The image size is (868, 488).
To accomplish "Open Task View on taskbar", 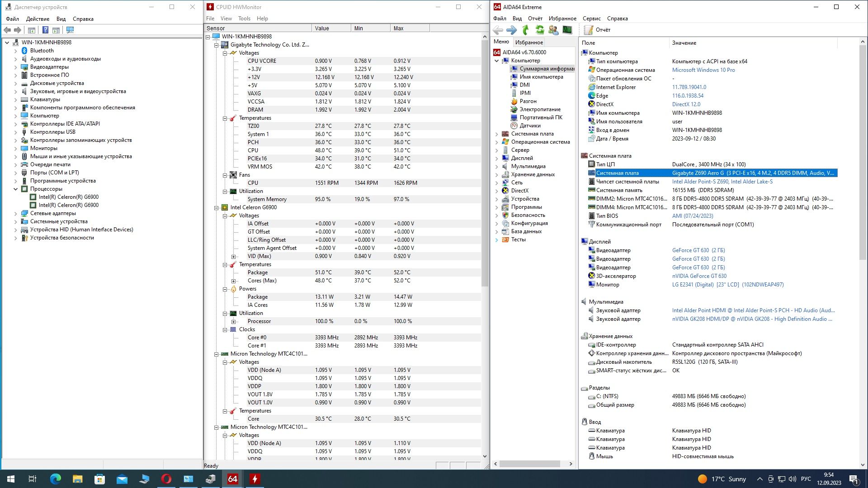I will (33, 479).
